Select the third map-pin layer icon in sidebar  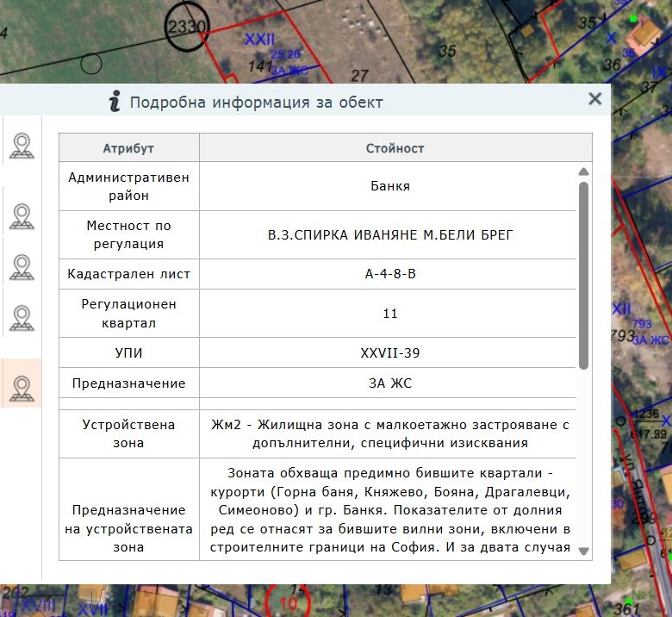coord(22,267)
